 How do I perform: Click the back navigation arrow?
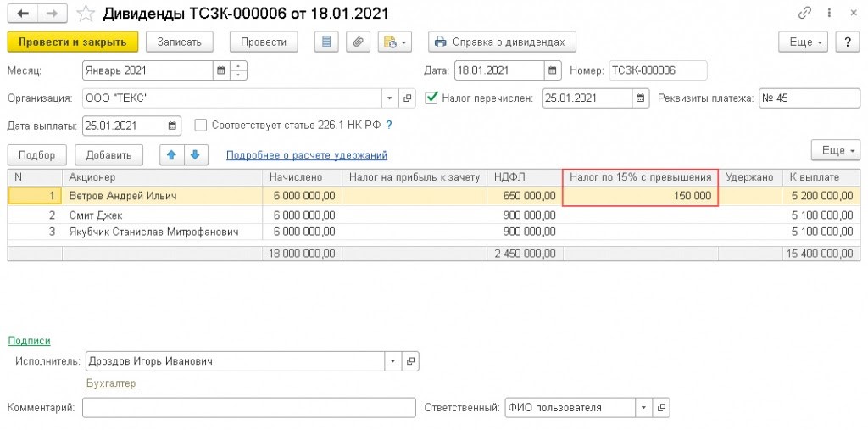tap(23, 14)
